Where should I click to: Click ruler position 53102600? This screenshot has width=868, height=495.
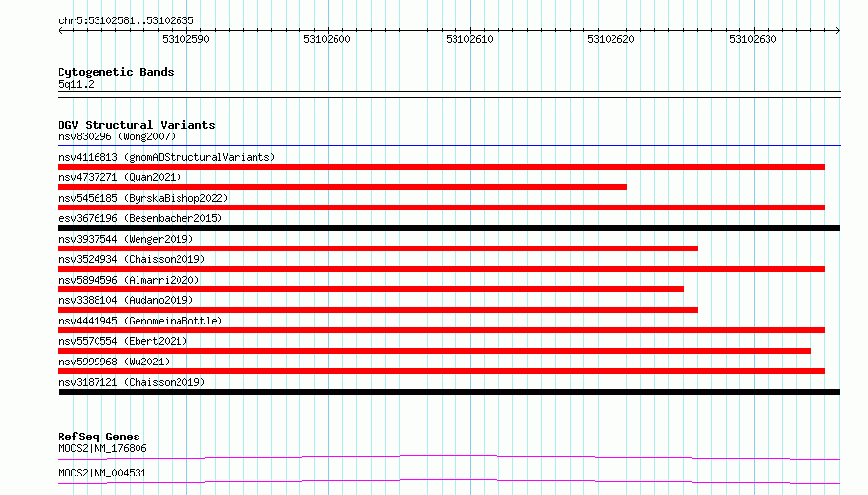click(x=327, y=39)
